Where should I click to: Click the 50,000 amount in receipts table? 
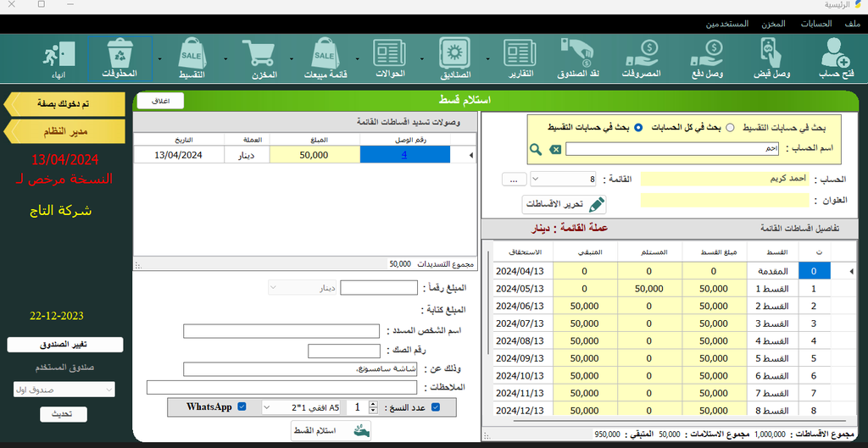(314, 156)
